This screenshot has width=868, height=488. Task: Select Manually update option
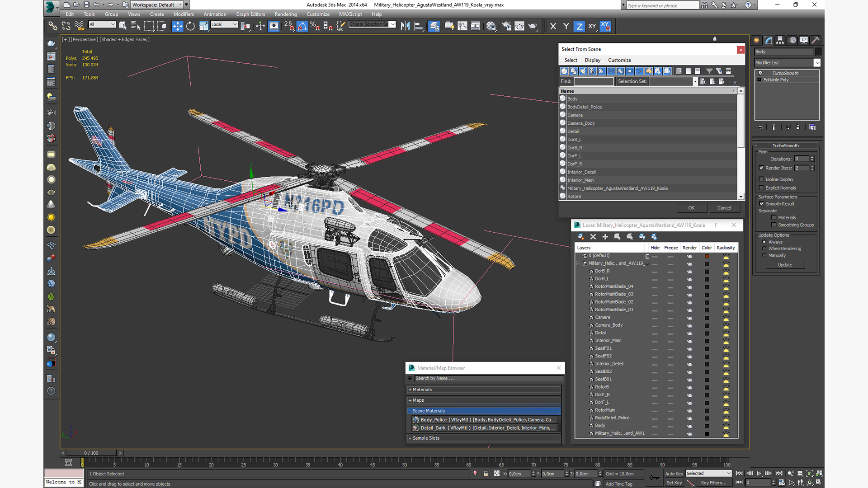pos(764,255)
